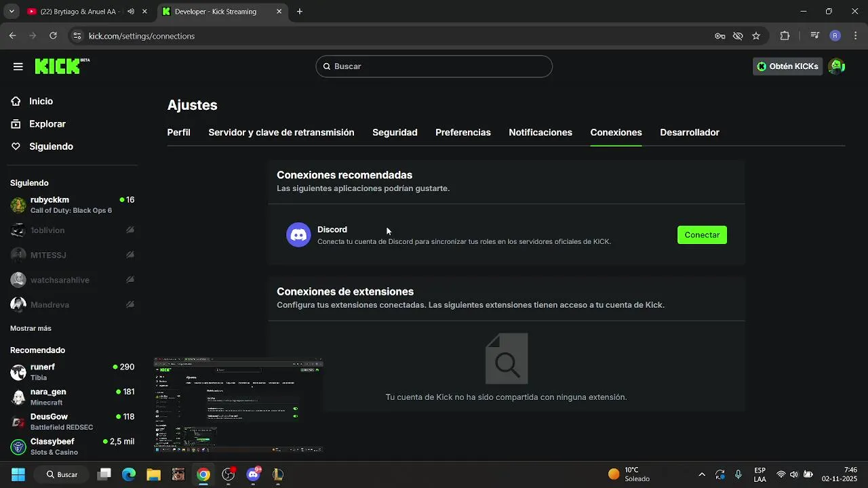Open the weather widget showing 10°C Soleado
Viewport: 868px width, 488px height.
pyautogui.click(x=629, y=474)
